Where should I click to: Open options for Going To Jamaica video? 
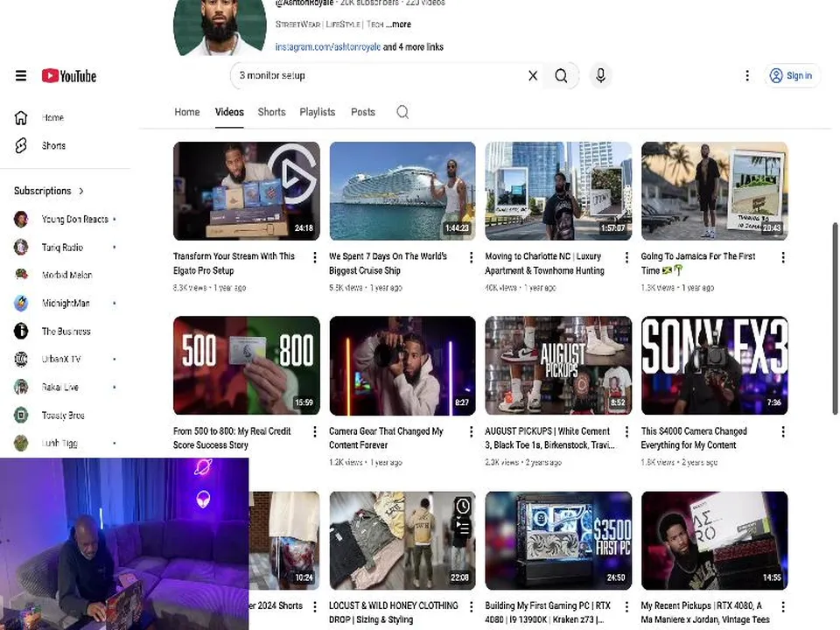(x=783, y=257)
